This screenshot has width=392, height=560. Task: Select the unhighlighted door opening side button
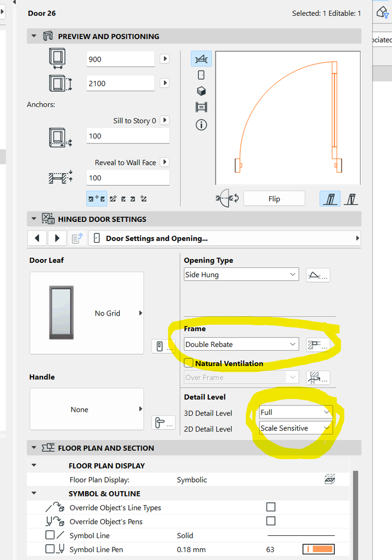point(351,198)
